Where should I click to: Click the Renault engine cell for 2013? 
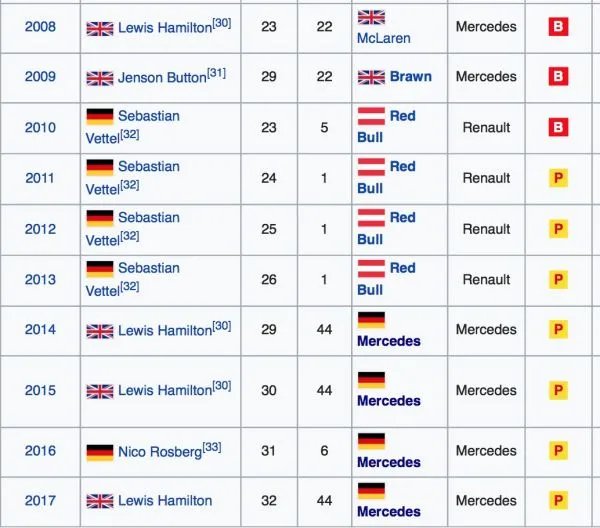point(486,279)
